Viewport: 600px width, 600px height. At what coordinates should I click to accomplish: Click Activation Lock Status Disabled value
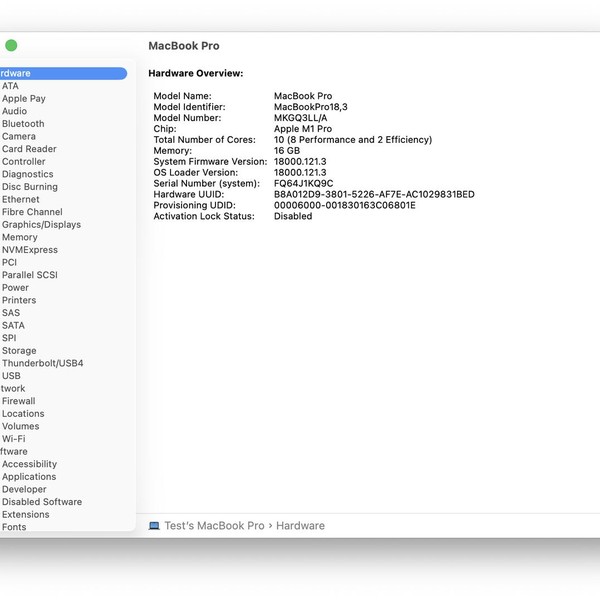tap(293, 216)
